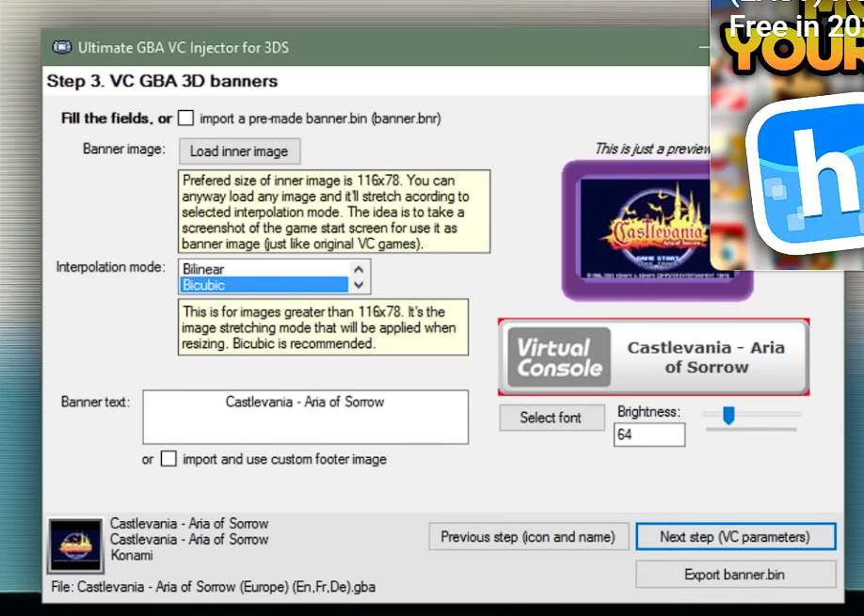This screenshot has height=616, width=864.
Task: Enable import a pre-made banner.bin checkbox
Action: click(185, 118)
